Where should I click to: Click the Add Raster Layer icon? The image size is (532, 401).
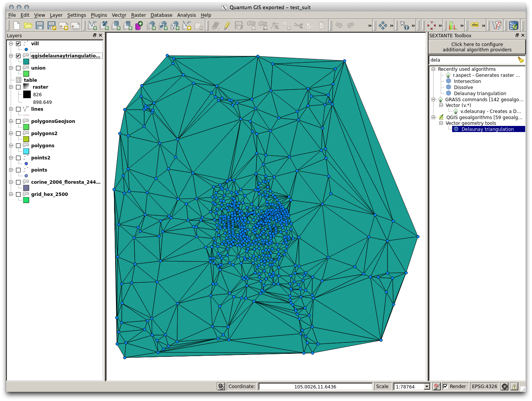tap(104, 25)
